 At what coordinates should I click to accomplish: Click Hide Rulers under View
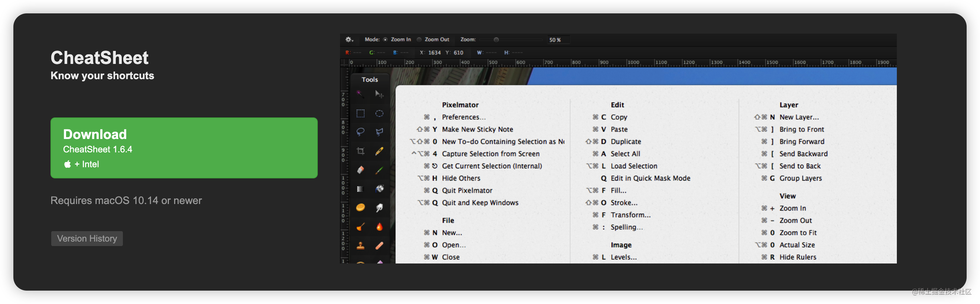click(x=798, y=257)
